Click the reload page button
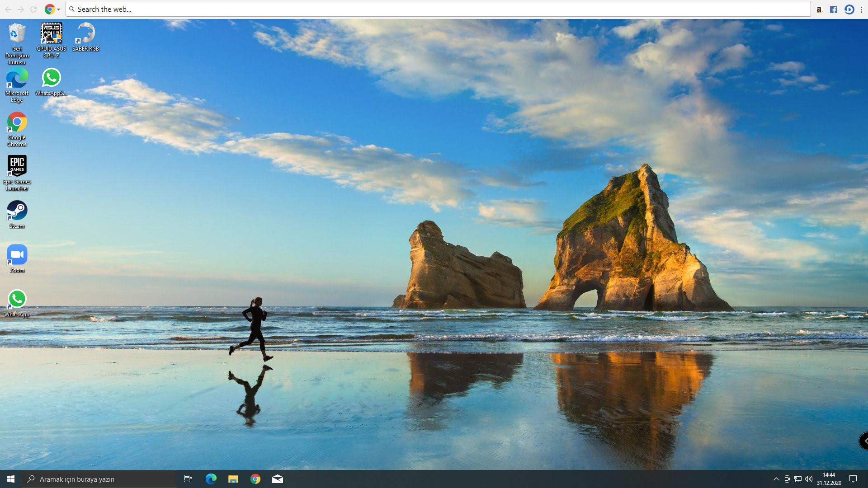The width and height of the screenshot is (868, 488). coord(33,9)
